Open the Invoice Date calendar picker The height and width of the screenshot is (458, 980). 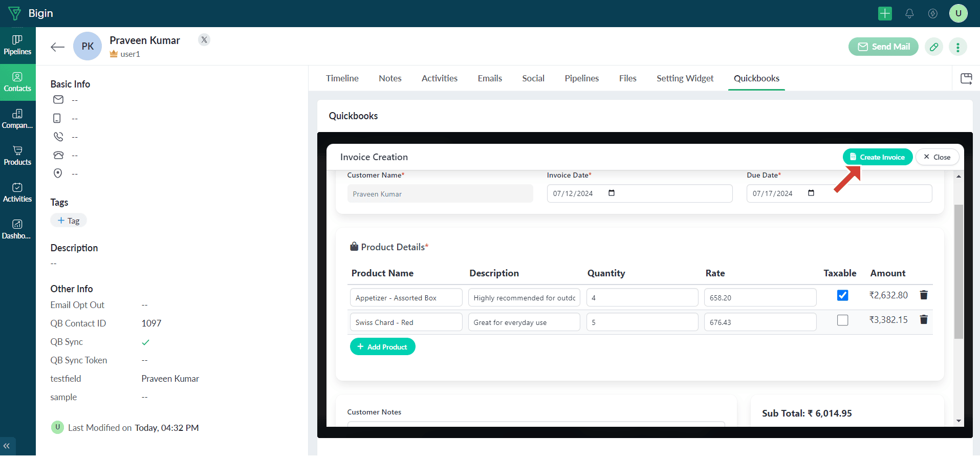point(612,193)
